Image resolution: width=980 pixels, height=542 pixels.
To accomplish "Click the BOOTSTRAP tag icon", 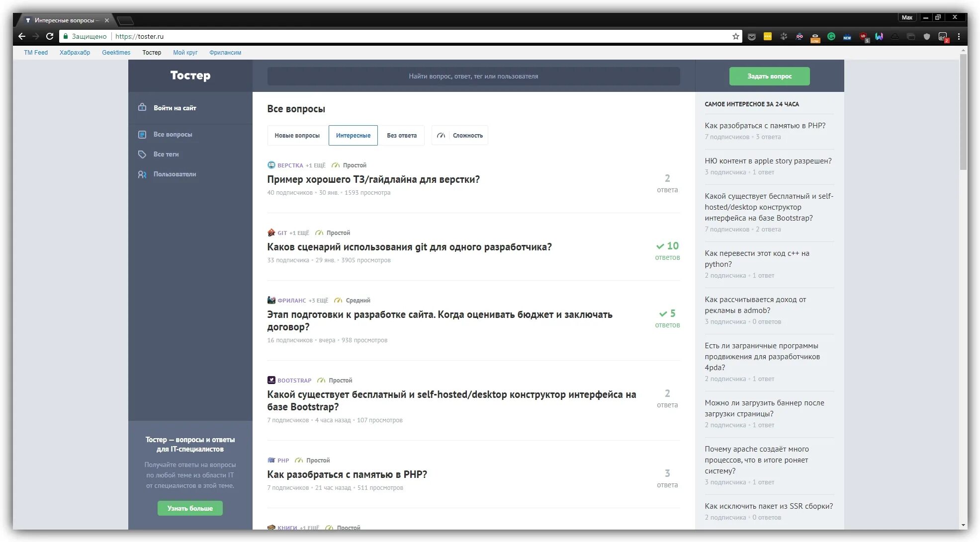I will point(271,380).
